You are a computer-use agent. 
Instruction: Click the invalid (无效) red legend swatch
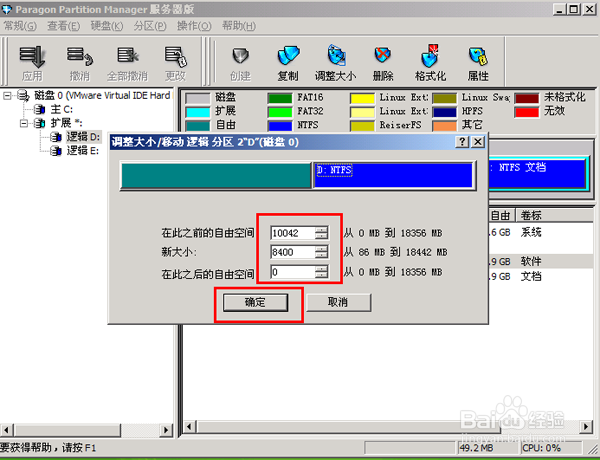(527, 112)
